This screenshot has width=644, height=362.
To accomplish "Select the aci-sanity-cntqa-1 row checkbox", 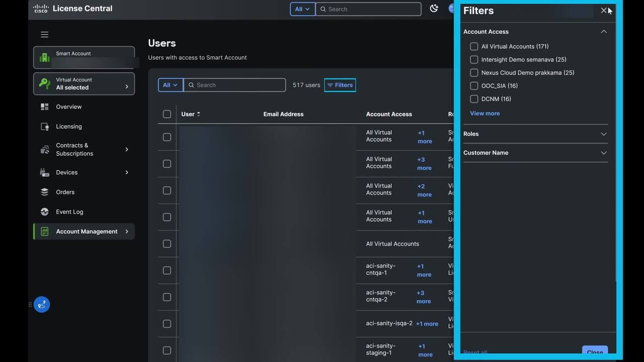I will [x=167, y=270].
